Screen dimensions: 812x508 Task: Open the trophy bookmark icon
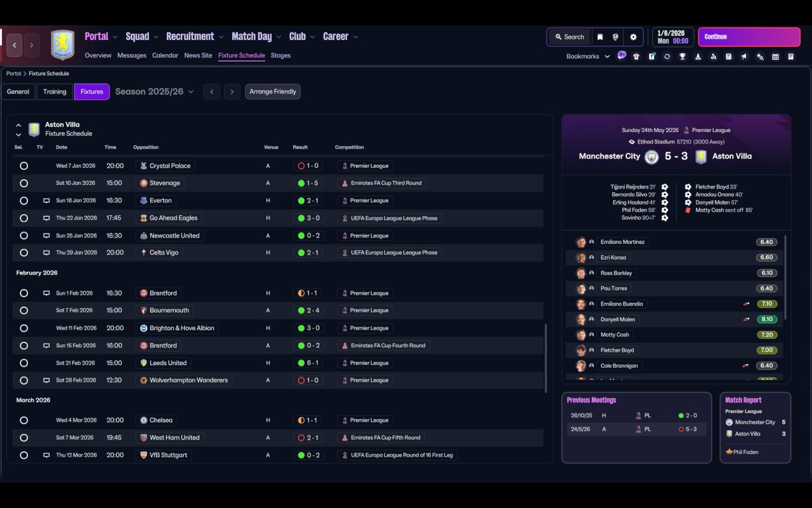click(x=683, y=57)
